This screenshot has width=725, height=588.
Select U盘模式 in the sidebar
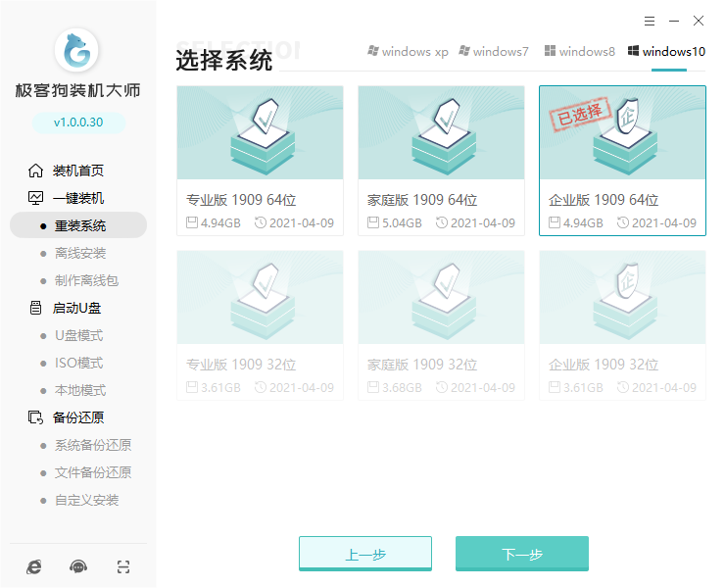[x=78, y=335]
